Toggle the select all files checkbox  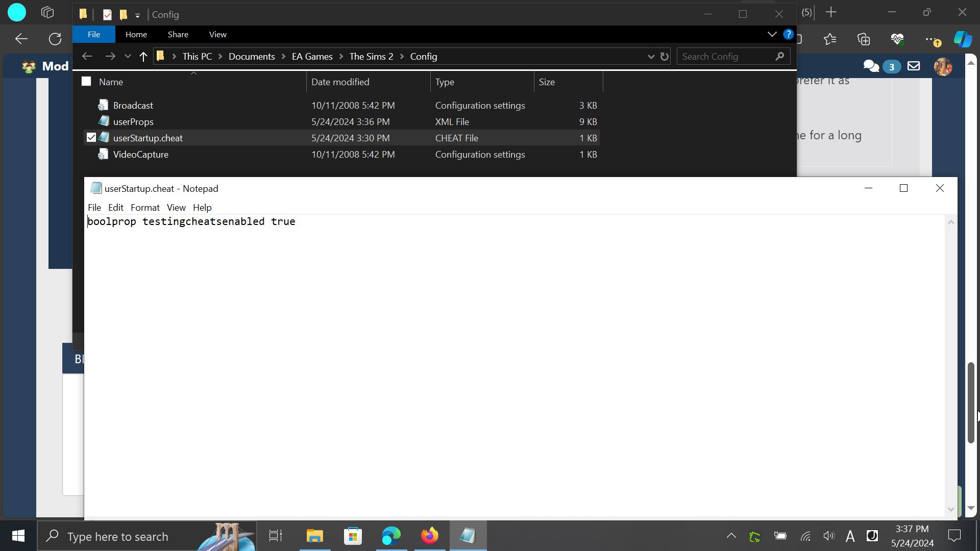tap(86, 82)
